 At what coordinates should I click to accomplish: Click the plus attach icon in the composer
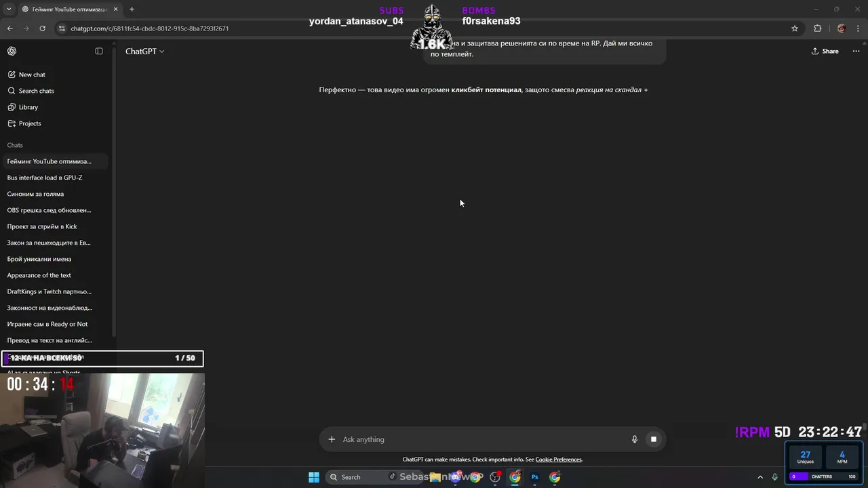click(332, 439)
